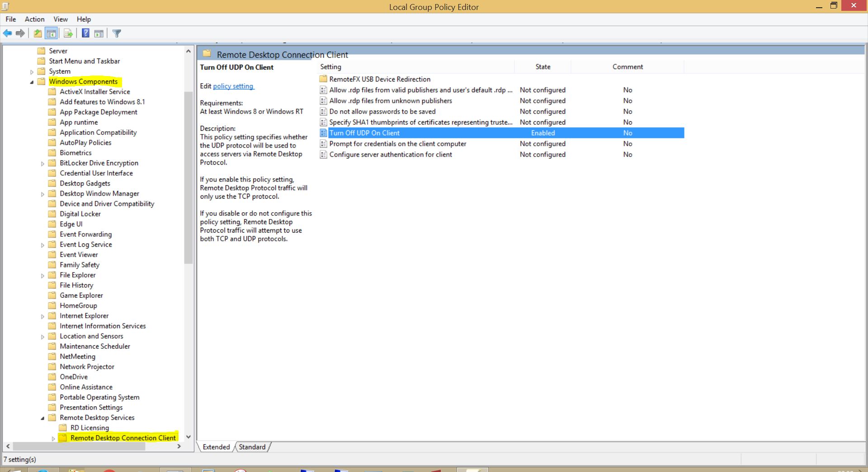
Task: Select the RemoteFX USB Device Redirection folder
Action: tap(379, 79)
